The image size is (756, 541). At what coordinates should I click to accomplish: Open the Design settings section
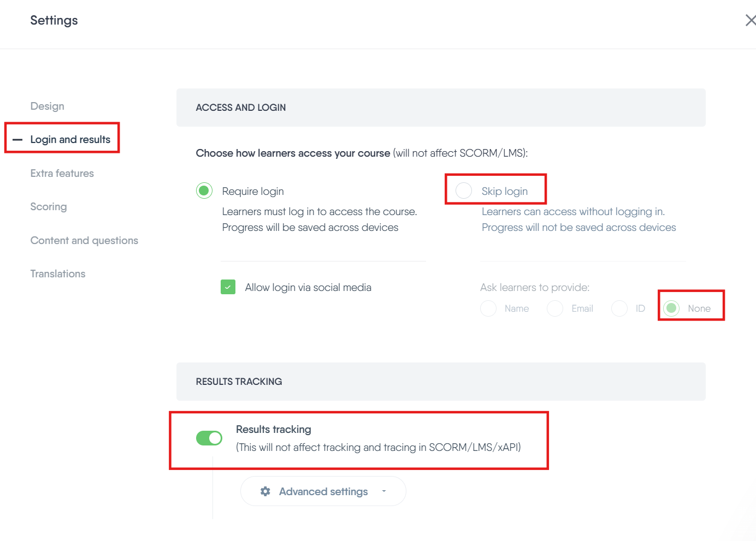click(x=47, y=106)
